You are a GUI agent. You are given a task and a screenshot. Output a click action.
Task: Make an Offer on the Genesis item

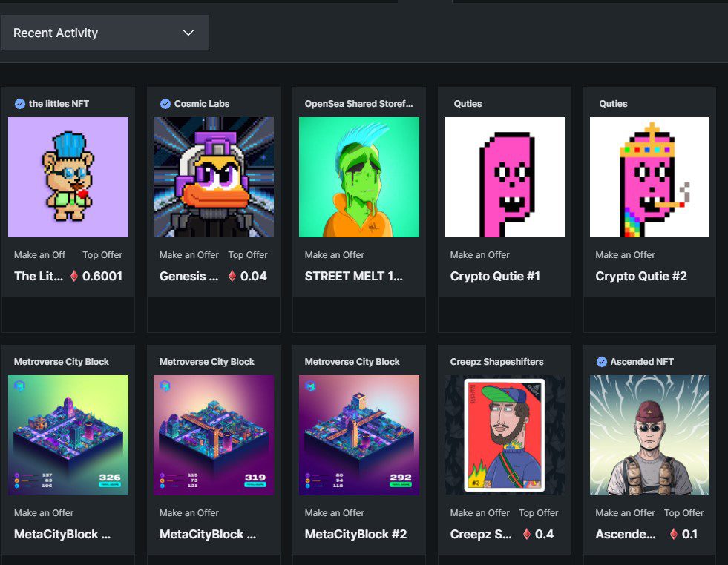pyautogui.click(x=189, y=254)
